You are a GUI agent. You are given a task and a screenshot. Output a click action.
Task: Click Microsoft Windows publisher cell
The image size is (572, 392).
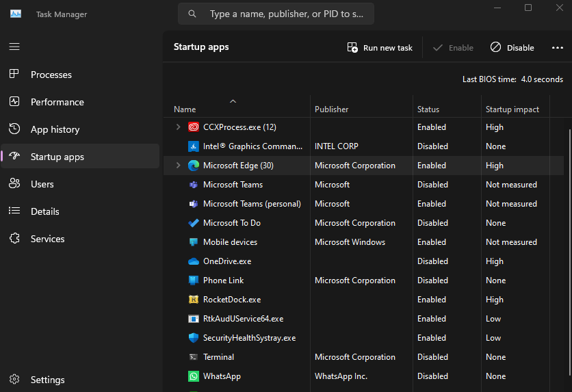pyautogui.click(x=350, y=242)
